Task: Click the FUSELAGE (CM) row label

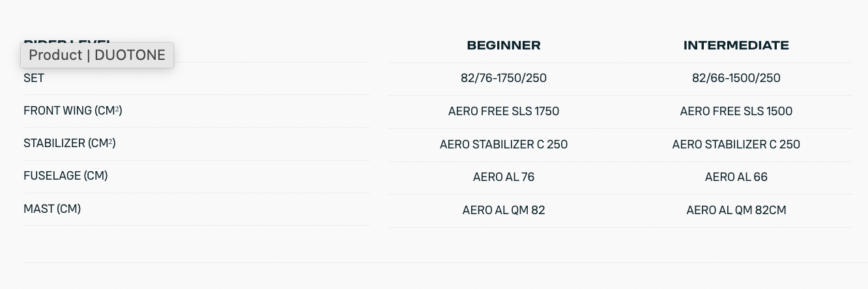Action: coord(65,176)
